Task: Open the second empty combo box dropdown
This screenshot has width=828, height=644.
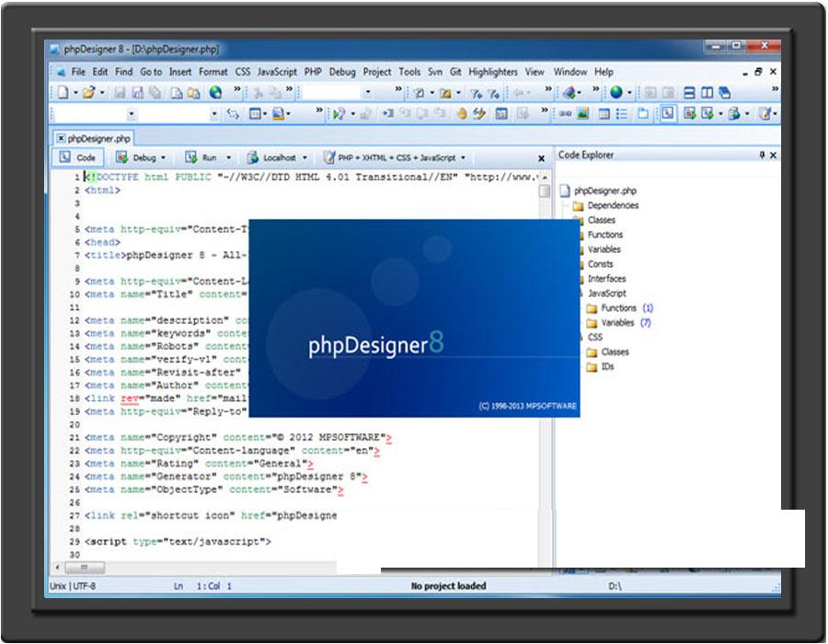Action: [213, 113]
